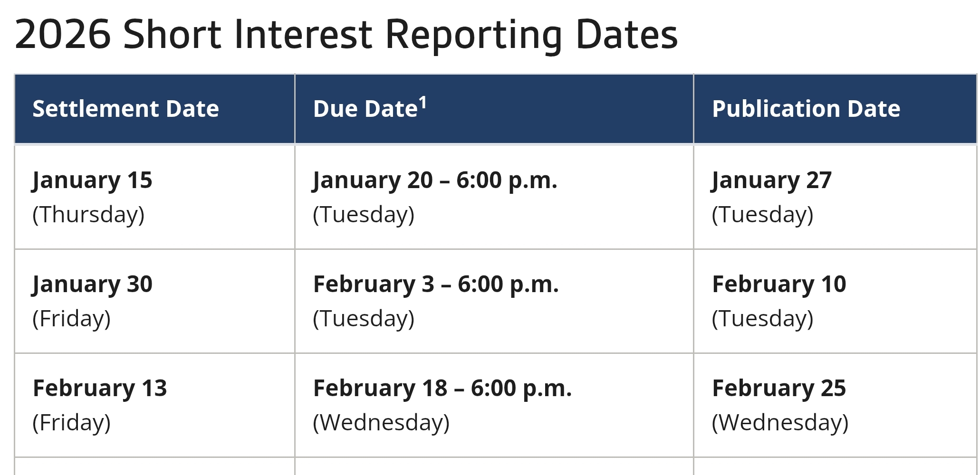Click (Tuesday) under January 27

point(762,214)
